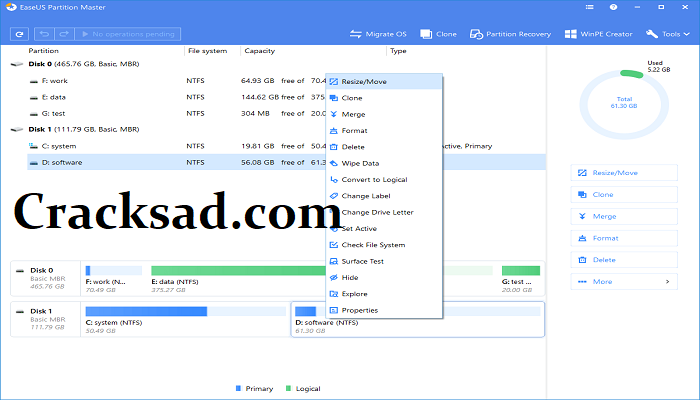This screenshot has width=700, height=400.
Task: Select Wipe Data in context menu
Action: click(x=384, y=163)
